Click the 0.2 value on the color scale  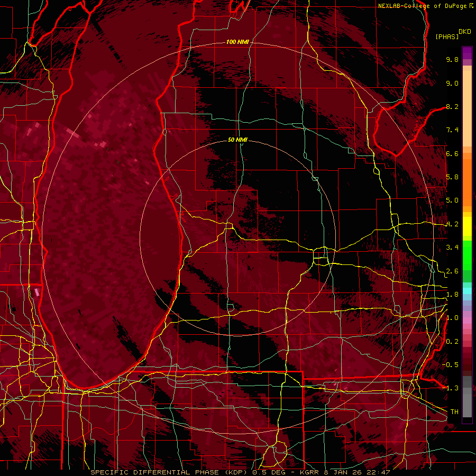click(x=452, y=342)
